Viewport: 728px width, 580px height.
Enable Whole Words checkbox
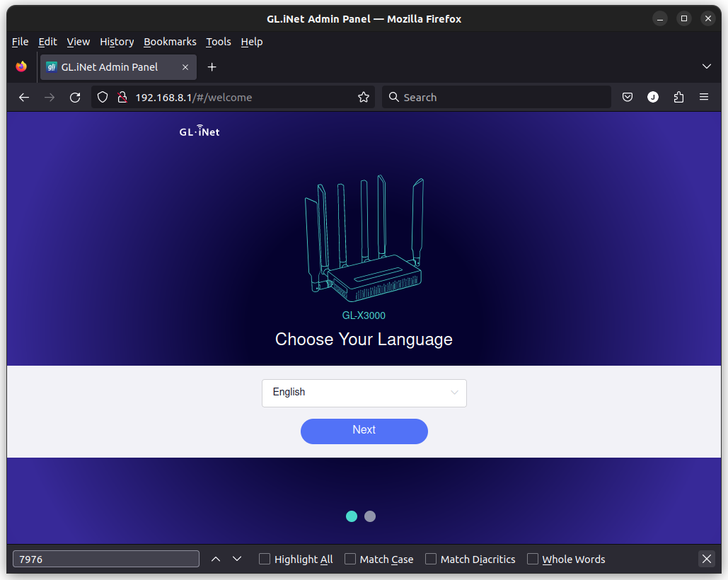(533, 559)
